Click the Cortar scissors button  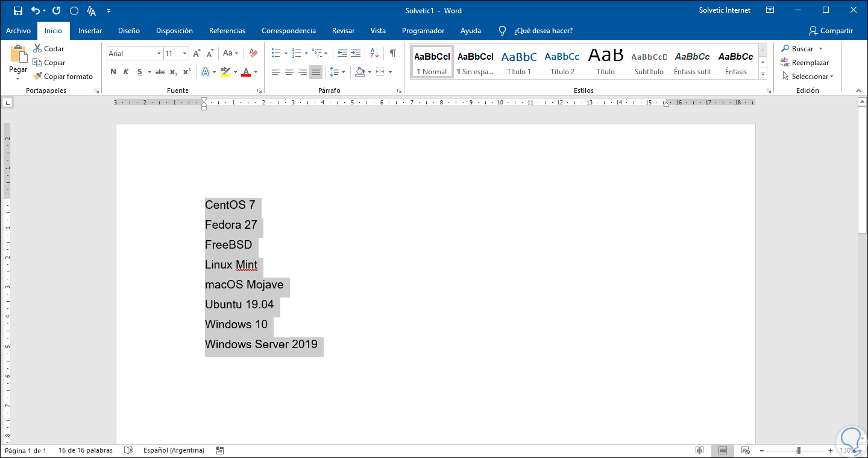point(48,49)
